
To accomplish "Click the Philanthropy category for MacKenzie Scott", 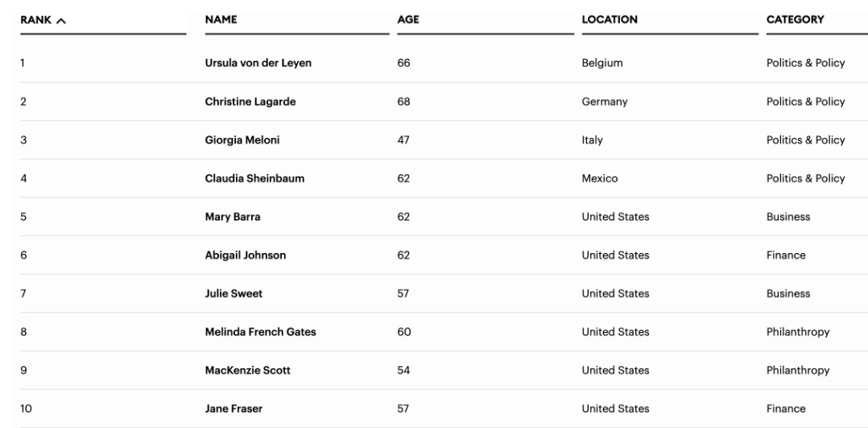I will (x=797, y=371).
